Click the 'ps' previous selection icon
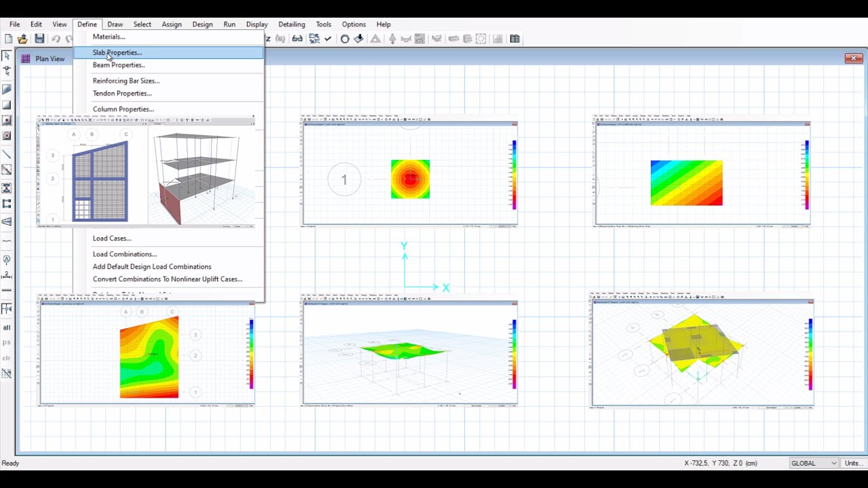The image size is (868, 488). point(7,343)
